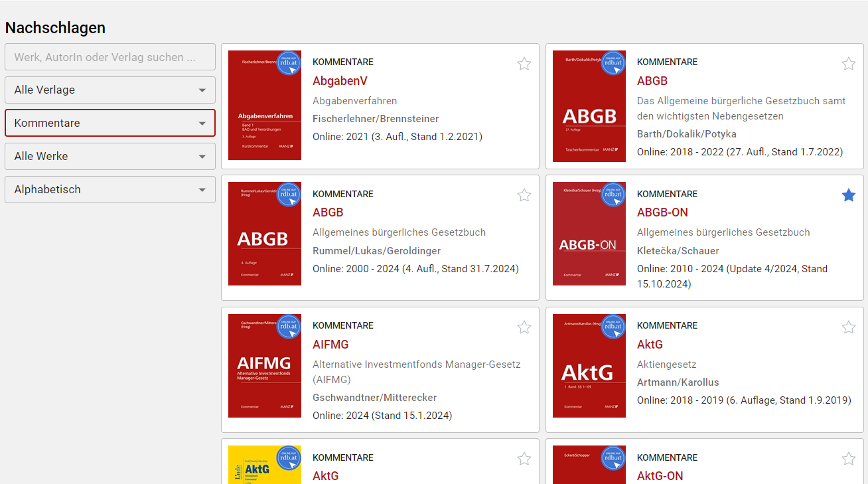Focus the Werk, AutorIn oder Verlag search field
Screen dimensions: 868x484
(x=110, y=57)
